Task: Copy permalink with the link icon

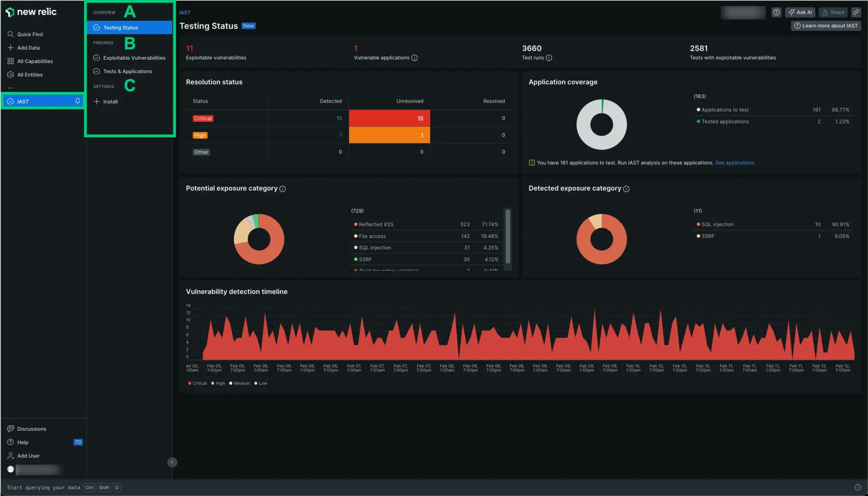Action: pyautogui.click(x=856, y=13)
